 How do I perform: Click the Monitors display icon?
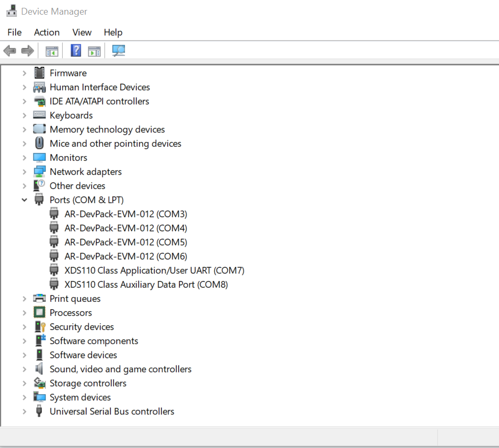tap(40, 157)
